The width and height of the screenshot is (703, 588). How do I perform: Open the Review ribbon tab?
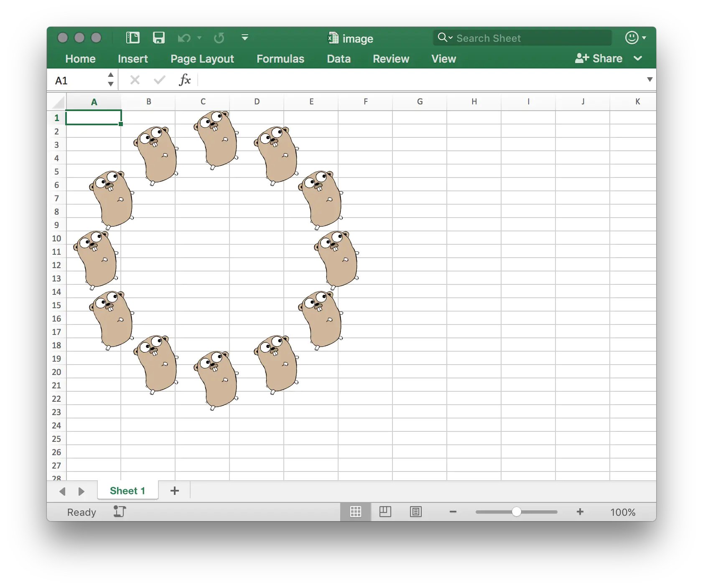click(390, 59)
